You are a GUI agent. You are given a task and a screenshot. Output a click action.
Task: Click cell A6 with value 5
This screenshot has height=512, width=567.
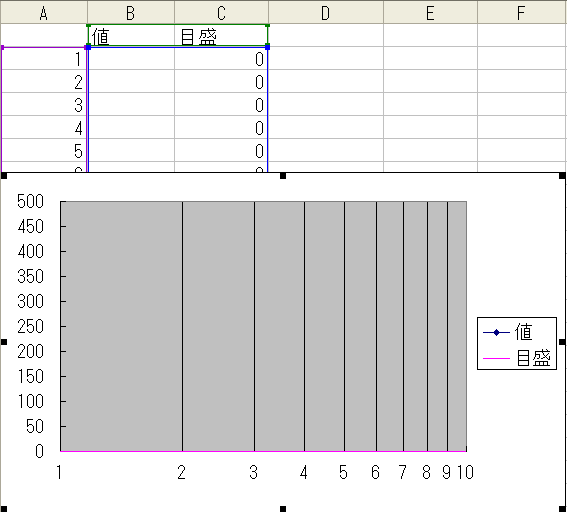click(44, 150)
